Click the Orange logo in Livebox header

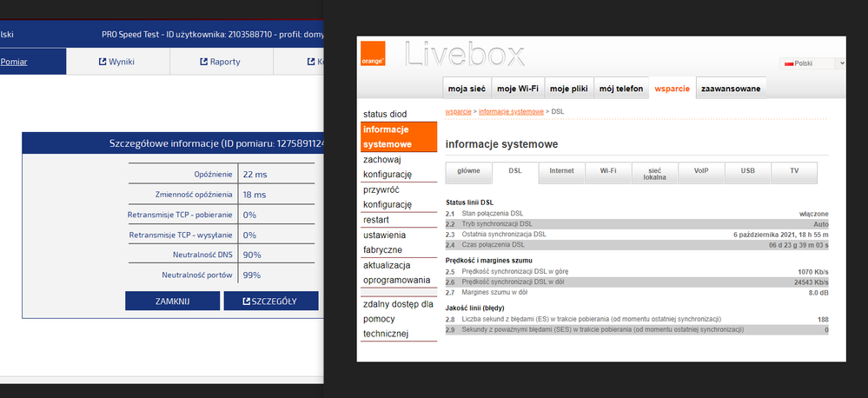373,54
